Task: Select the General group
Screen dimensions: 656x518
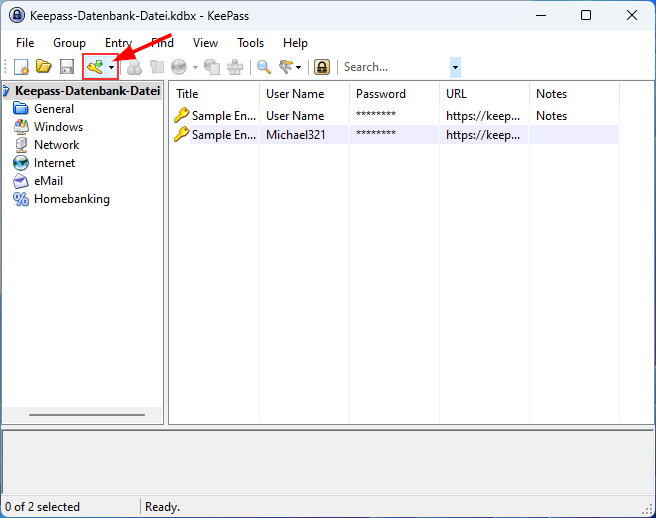Action: pos(54,109)
